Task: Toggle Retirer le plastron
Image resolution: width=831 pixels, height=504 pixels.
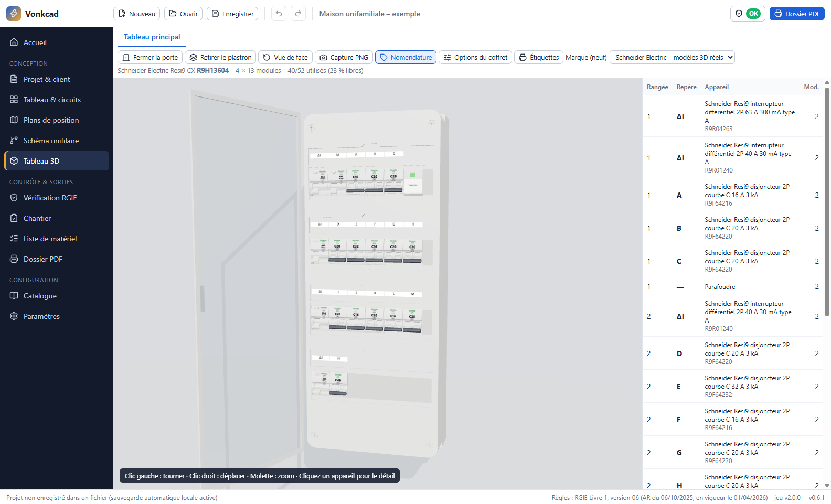Action: 220,57
